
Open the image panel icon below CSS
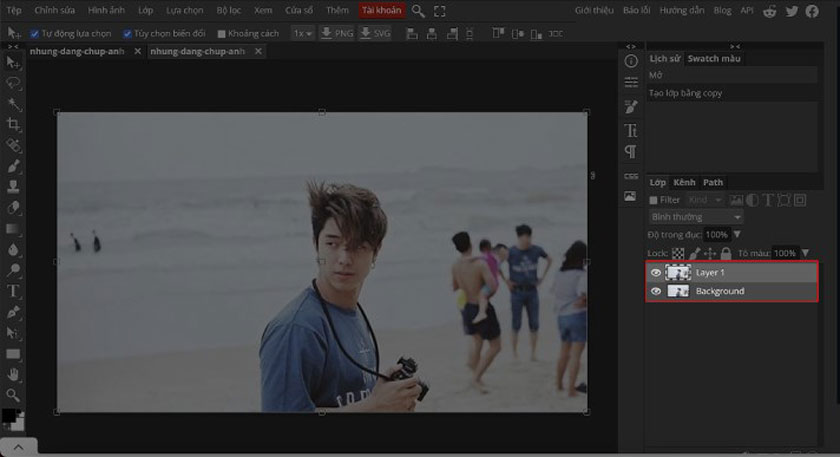point(631,196)
